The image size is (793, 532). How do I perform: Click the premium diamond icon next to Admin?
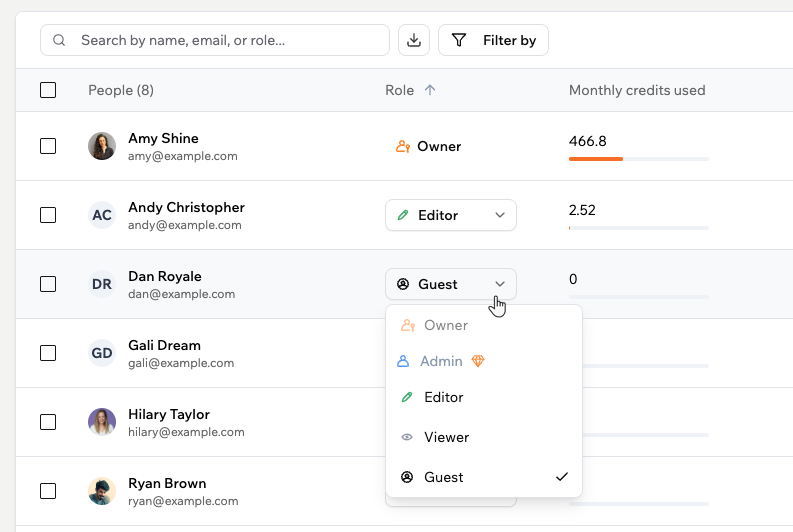point(478,361)
